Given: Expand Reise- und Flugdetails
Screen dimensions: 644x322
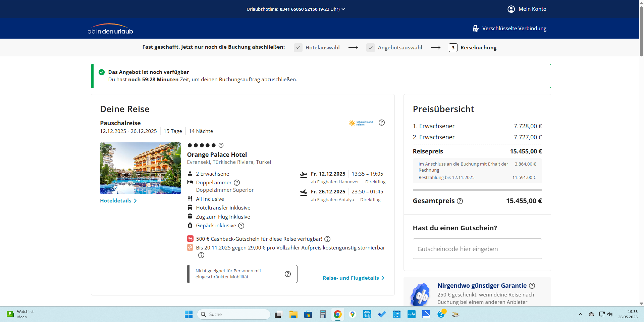Looking at the screenshot, I should pyautogui.click(x=353, y=278).
